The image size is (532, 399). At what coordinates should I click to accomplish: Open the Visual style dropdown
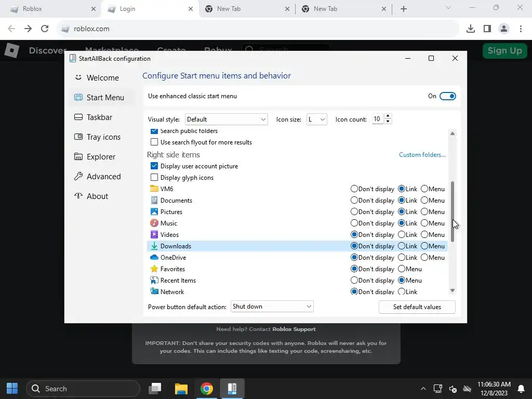227,119
